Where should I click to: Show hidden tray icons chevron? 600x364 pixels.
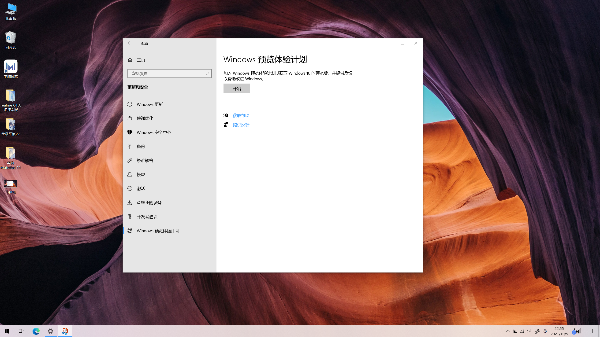click(x=508, y=331)
